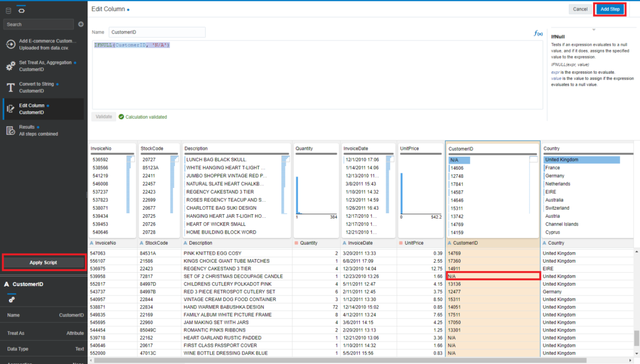Click the A type icon beside CustomerID title
This screenshot has width=640, height=364.
6,284
